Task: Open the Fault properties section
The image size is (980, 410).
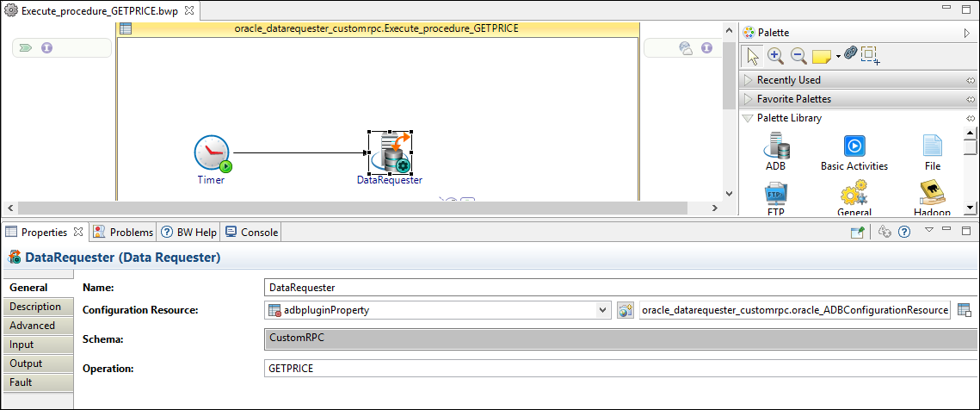Action: tap(38, 382)
